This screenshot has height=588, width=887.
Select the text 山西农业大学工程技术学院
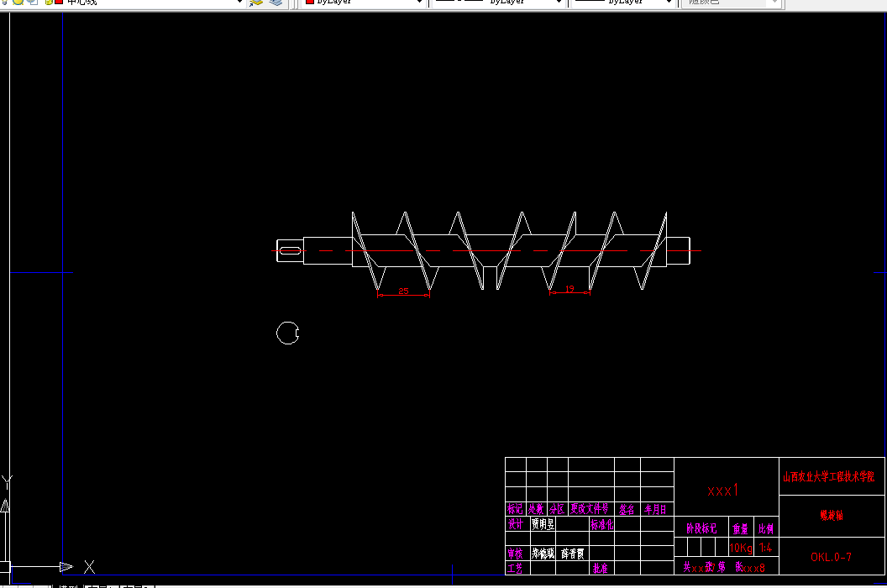click(x=829, y=476)
